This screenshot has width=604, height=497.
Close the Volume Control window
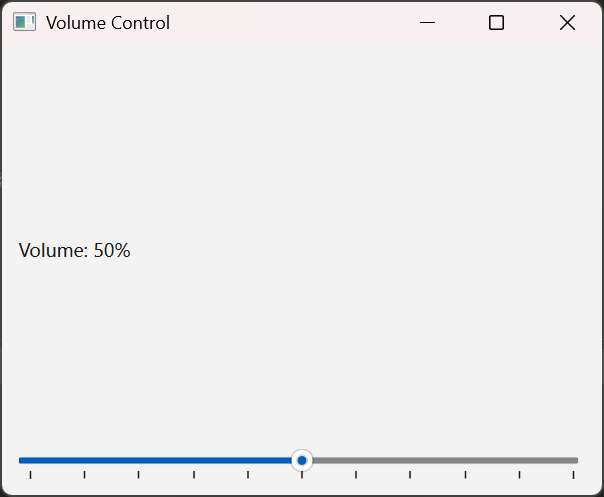[x=567, y=22]
